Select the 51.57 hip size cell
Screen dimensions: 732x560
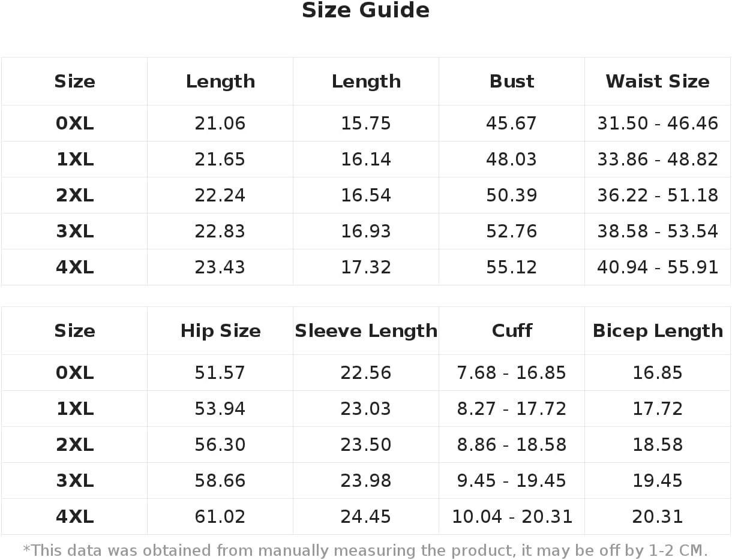click(220, 373)
